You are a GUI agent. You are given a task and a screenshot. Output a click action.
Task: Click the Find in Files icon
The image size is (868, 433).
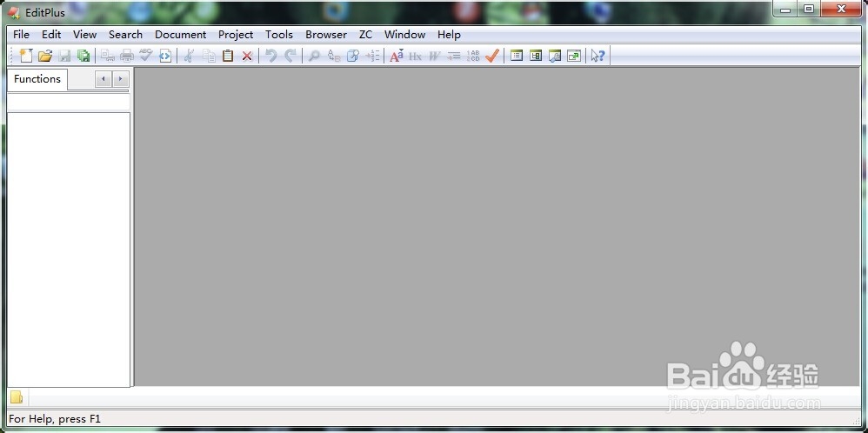pos(352,56)
